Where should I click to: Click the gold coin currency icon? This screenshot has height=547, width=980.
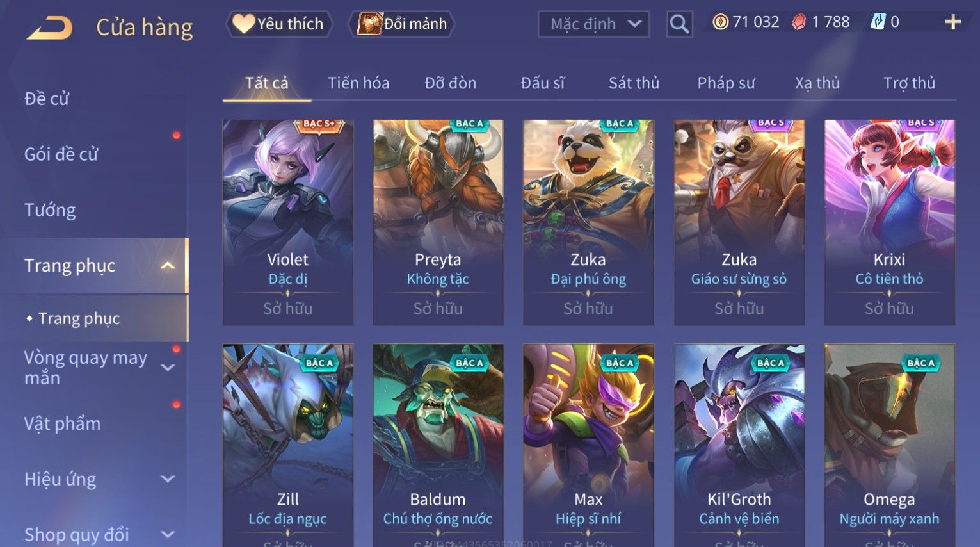click(x=721, y=22)
